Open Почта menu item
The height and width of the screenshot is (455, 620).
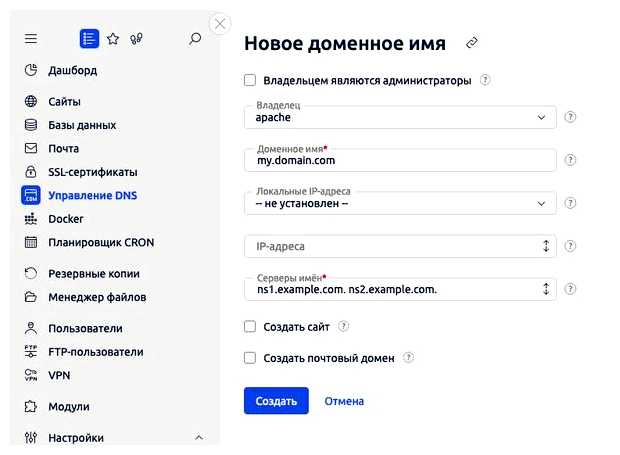(64, 149)
